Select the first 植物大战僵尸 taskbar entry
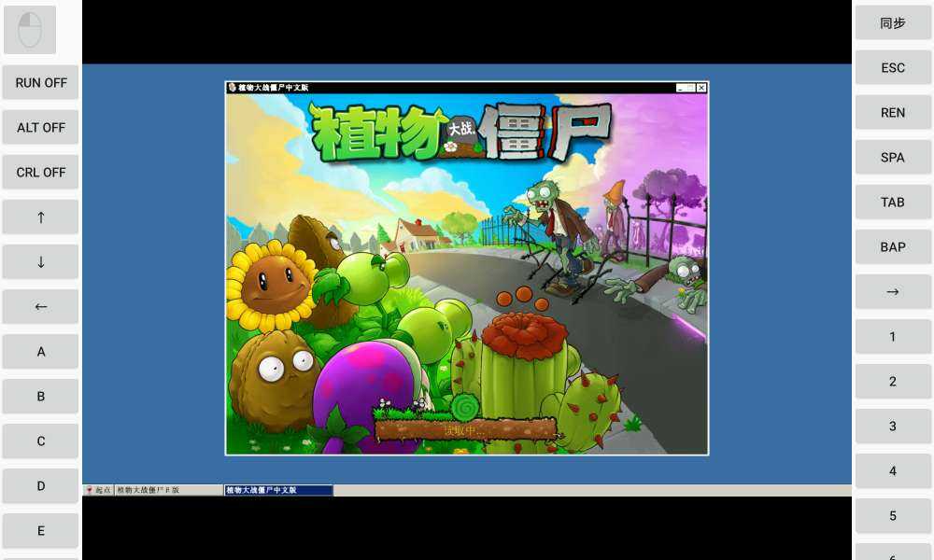The image size is (934, 560). pyautogui.click(x=168, y=490)
